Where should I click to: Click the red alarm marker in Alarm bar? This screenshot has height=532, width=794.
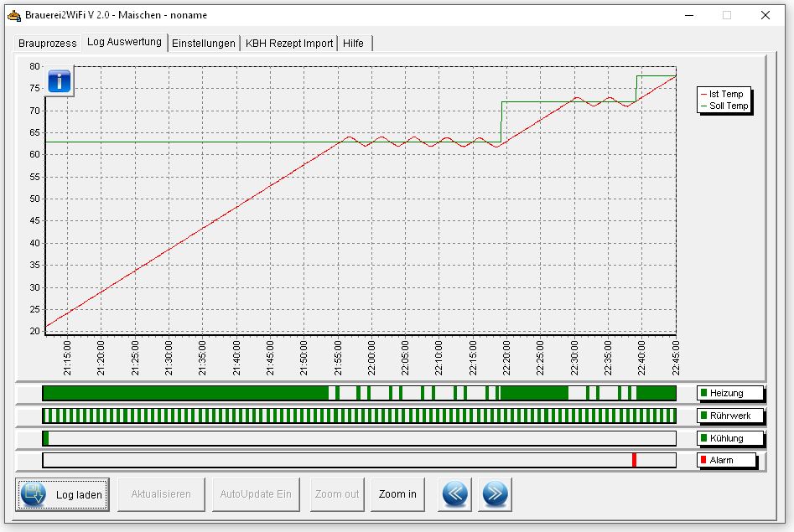pyautogui.click(x=634, y=460)
